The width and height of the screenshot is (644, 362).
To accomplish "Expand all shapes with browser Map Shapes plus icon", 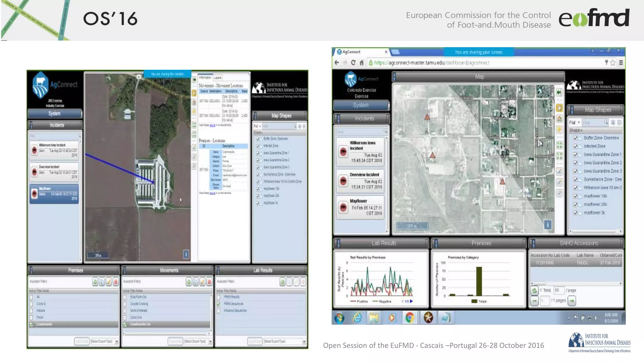I will coord(613,123).
